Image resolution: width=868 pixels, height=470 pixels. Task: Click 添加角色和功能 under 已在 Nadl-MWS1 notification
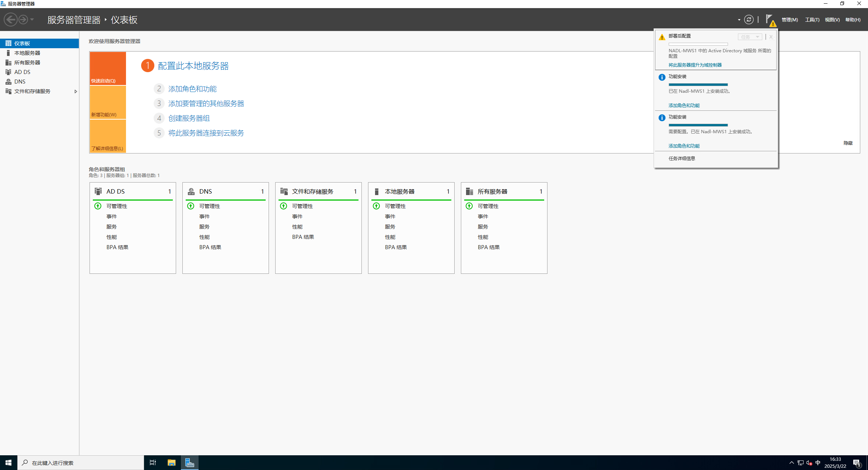[x=684, y=106]
